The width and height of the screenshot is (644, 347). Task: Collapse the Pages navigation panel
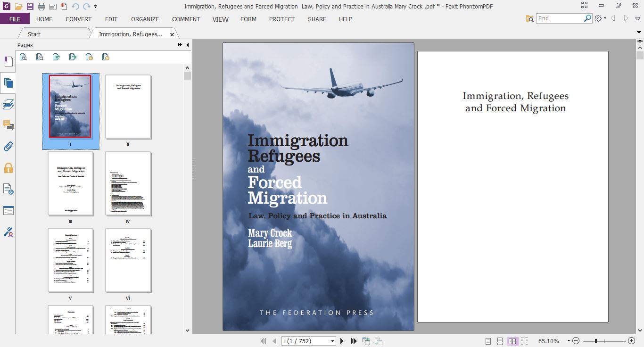188,45
